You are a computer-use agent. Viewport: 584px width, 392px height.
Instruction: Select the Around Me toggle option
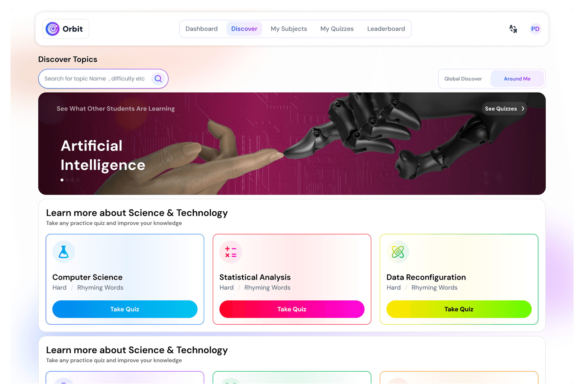click(517, 79)
